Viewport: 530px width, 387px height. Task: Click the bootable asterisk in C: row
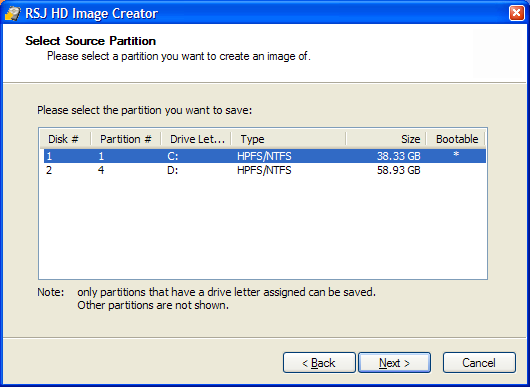(456, 155)
